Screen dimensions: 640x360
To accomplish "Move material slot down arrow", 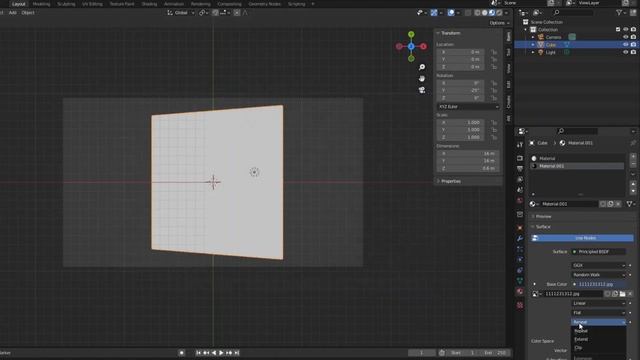I will (633, 191).
